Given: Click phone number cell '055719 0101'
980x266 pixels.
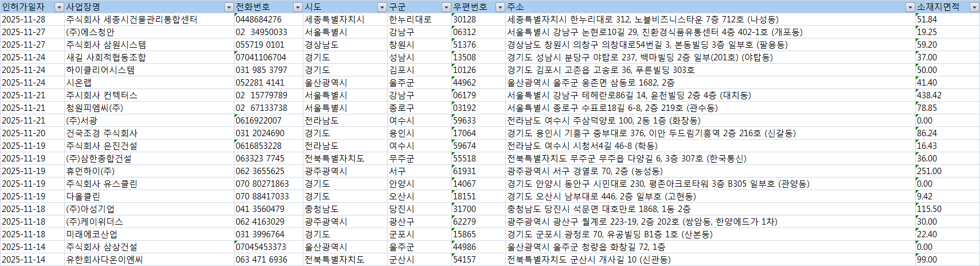Looking at the screenshot, I should (x=268, y=45).
